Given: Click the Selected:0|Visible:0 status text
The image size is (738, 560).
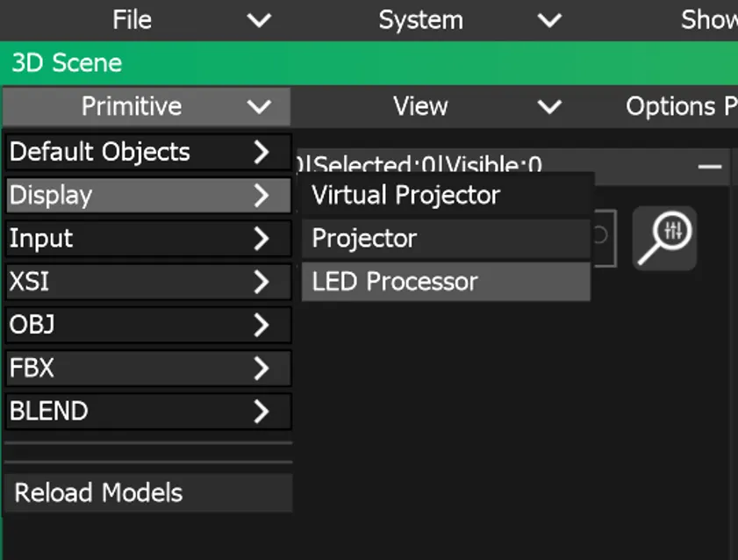Looking at the screenshot, I should tap(427, 165).
